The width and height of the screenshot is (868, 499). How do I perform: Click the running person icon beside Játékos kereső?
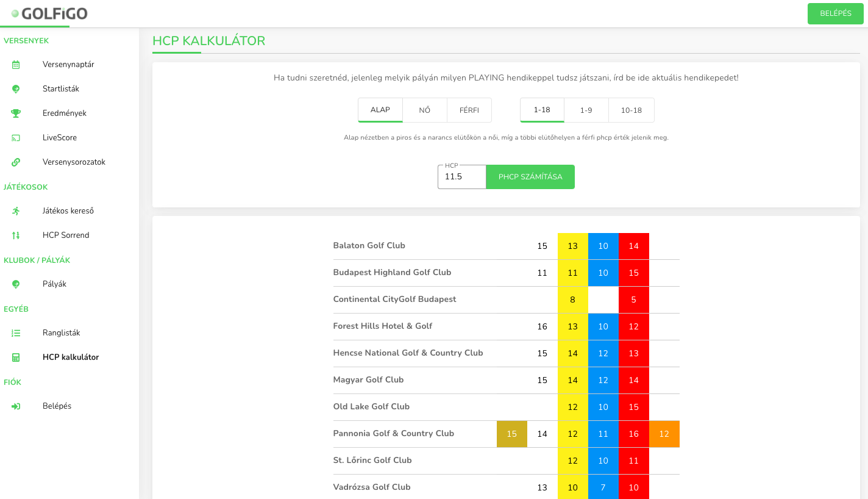point(16,211)
